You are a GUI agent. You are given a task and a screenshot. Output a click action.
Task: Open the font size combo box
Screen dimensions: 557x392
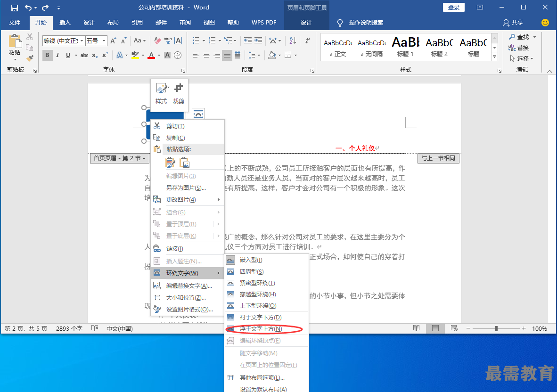pos(96,41)
